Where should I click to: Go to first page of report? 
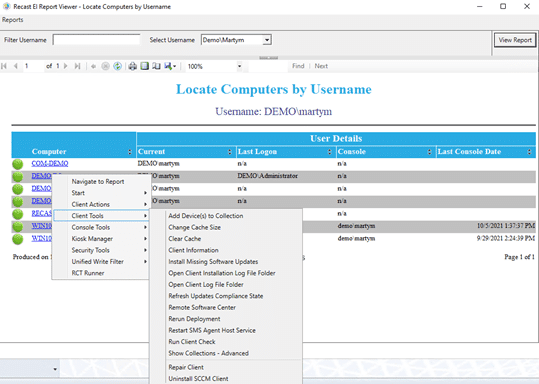pyautogui.click(x=4, y=66)
